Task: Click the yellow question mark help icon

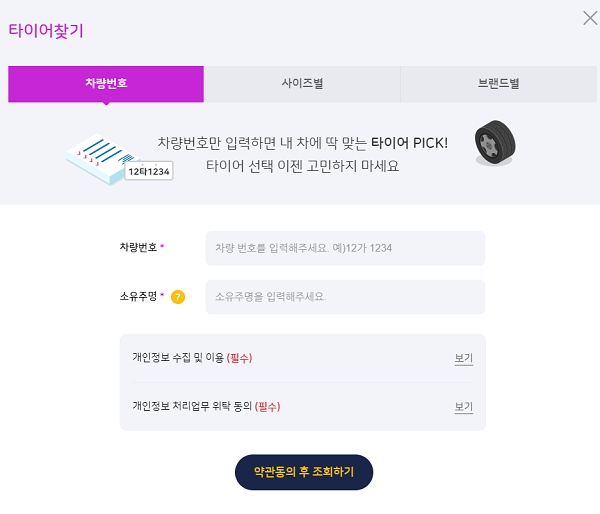Action: point(178,297)
